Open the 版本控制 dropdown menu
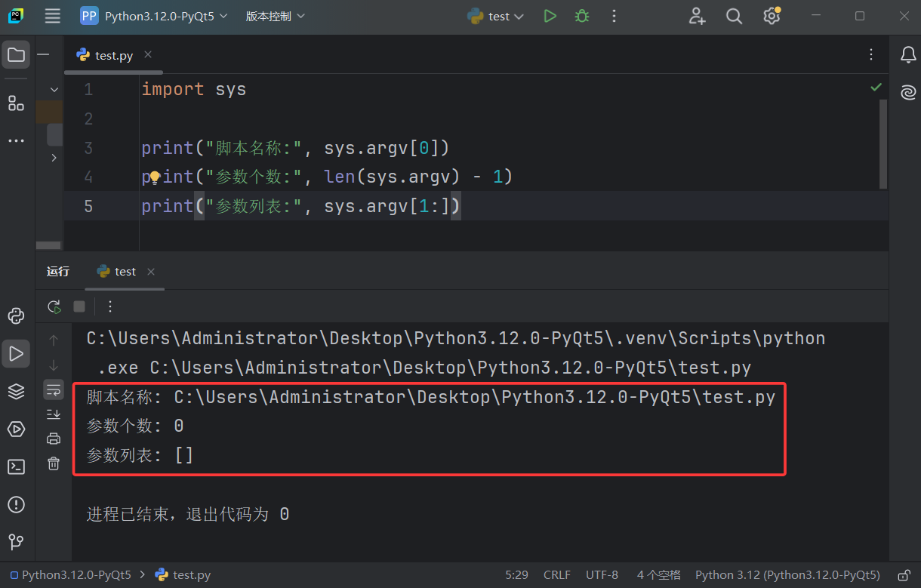The image size is (921, 588). pos(276,16)
